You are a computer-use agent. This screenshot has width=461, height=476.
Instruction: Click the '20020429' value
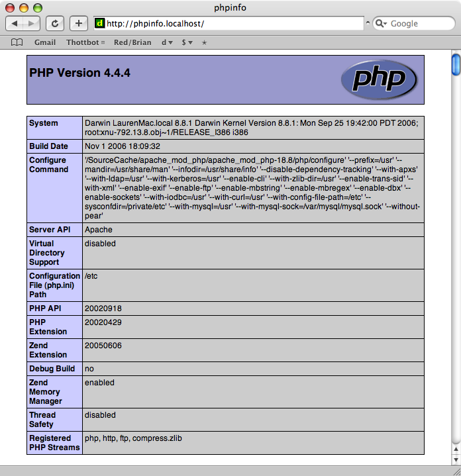click(x=103, y=322)
